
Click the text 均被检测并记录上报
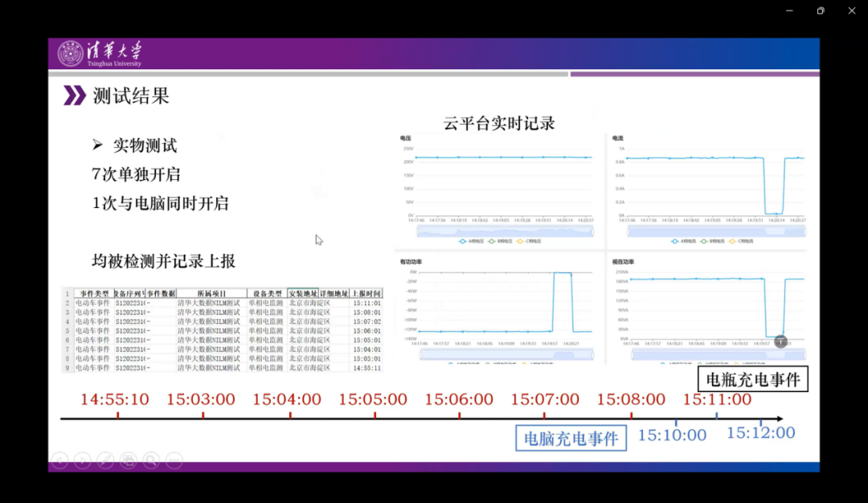coord(163,260)
